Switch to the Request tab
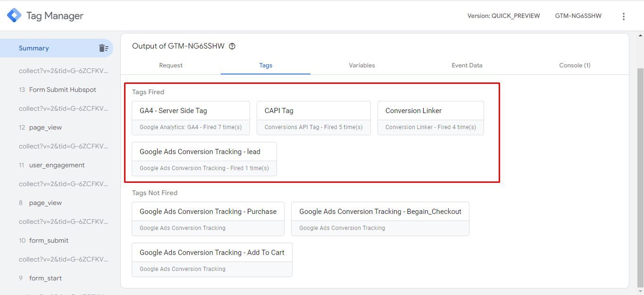This screenshot has width=644, height=295. tap(171, 66)
